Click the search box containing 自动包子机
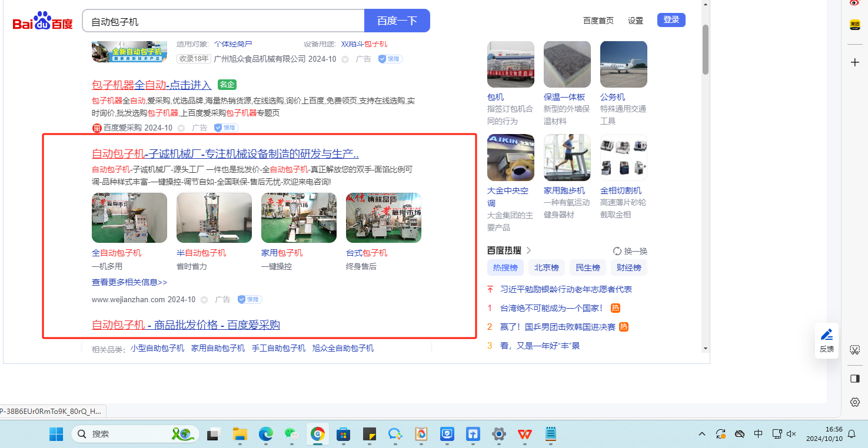Viewport: 868px width, 448px height. [x=224, y=21]
